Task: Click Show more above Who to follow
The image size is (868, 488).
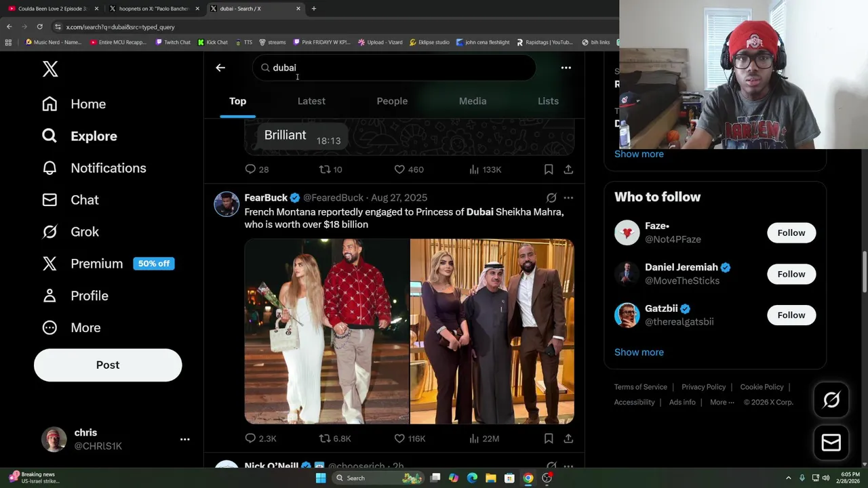Action: [639, 154]
